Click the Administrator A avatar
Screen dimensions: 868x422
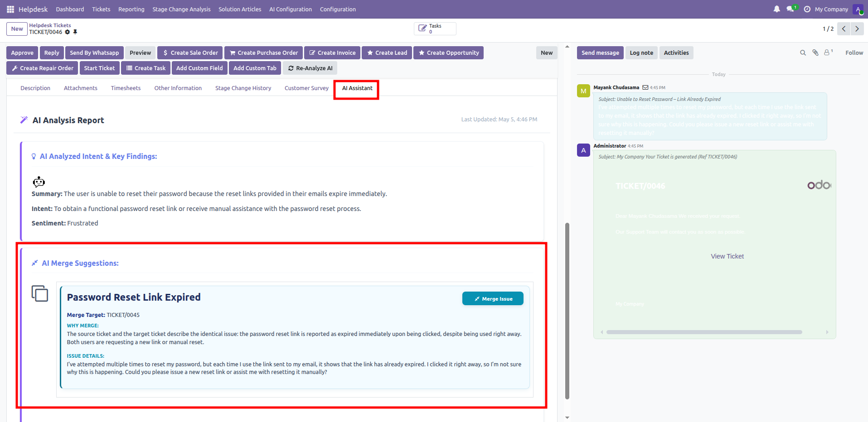coord(583,150)
